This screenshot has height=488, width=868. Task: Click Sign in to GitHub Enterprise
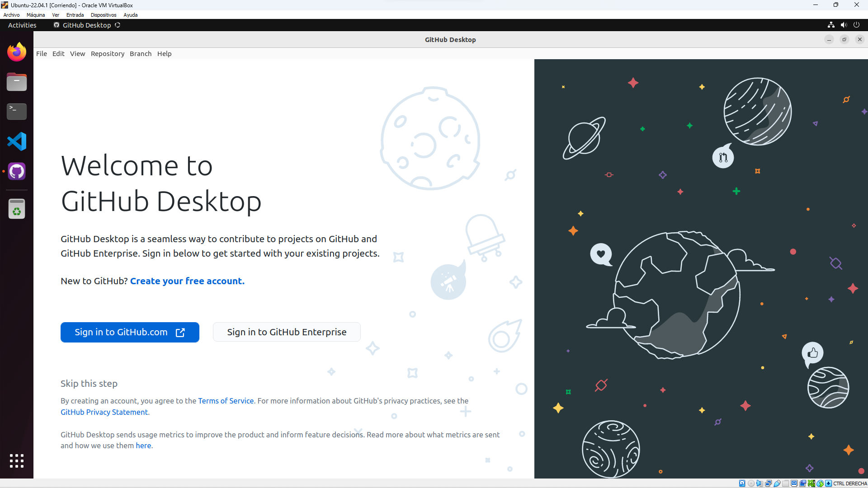point(287,332)
